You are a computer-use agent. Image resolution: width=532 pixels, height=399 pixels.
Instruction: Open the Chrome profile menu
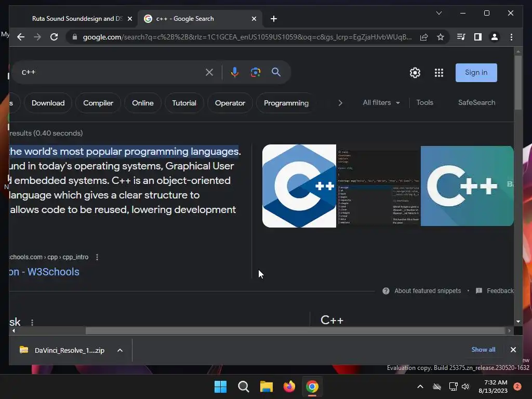[x=495, y=37]
